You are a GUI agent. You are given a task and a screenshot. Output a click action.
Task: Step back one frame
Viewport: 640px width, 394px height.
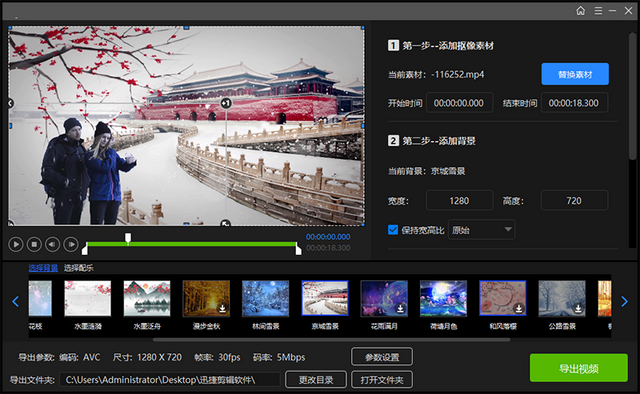click(53, 245)
